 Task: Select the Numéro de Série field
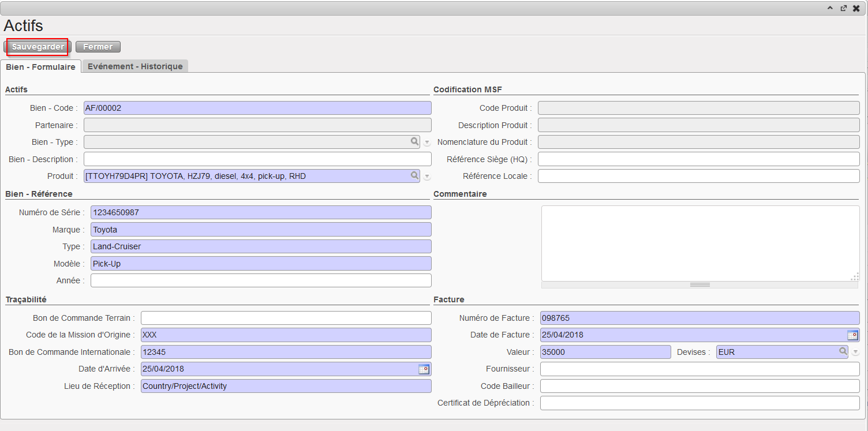pos(261,212)
